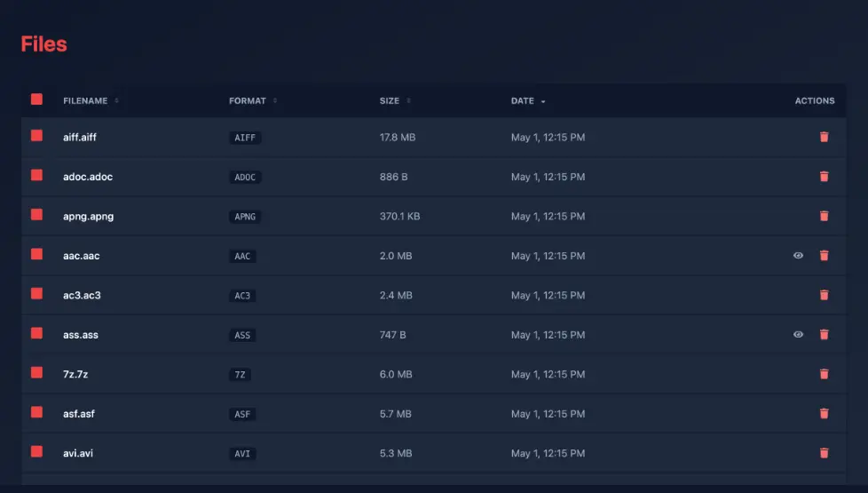The image size is (868, 493).
Task: Uncheck the asf.asf row checkbox
Action: pyautogui.click(x=36, y=412)
